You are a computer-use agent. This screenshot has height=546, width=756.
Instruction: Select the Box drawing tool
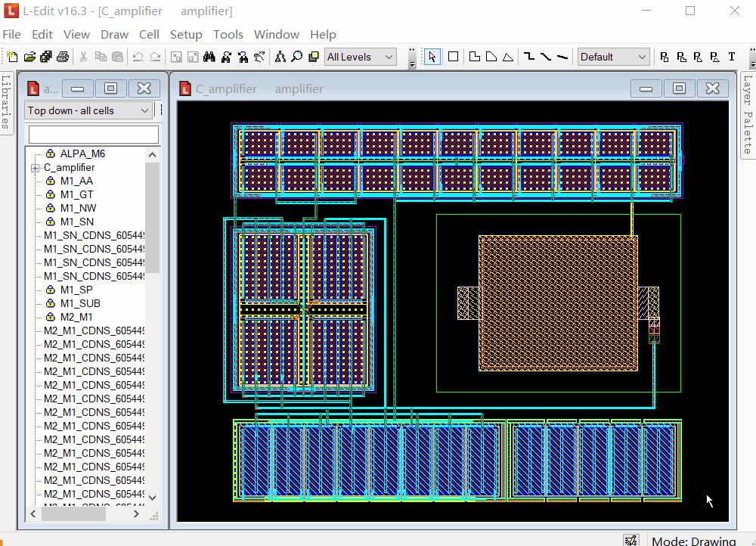[x=453, y=57]
